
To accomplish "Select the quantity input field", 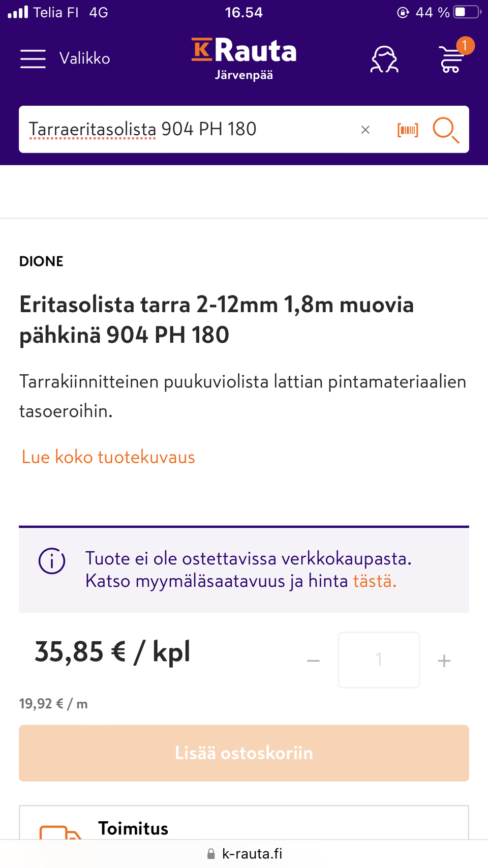I will [x=379, y=660].
